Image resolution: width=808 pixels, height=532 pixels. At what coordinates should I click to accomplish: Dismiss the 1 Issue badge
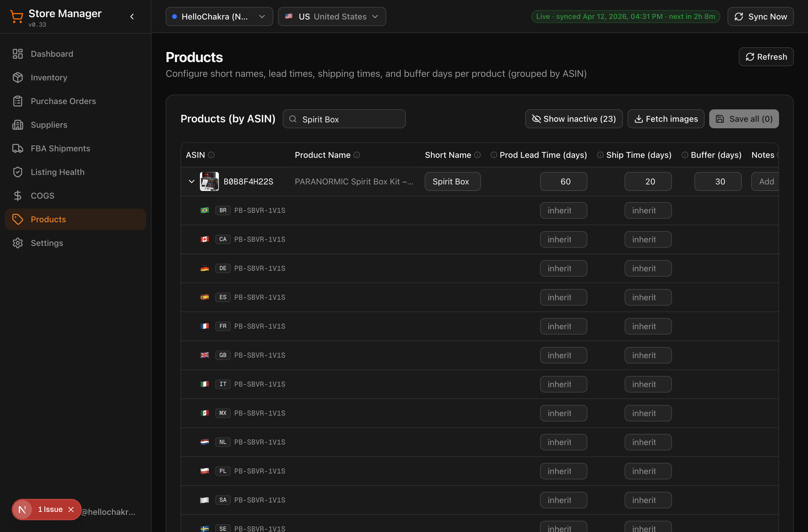click(x=71, y=509)
